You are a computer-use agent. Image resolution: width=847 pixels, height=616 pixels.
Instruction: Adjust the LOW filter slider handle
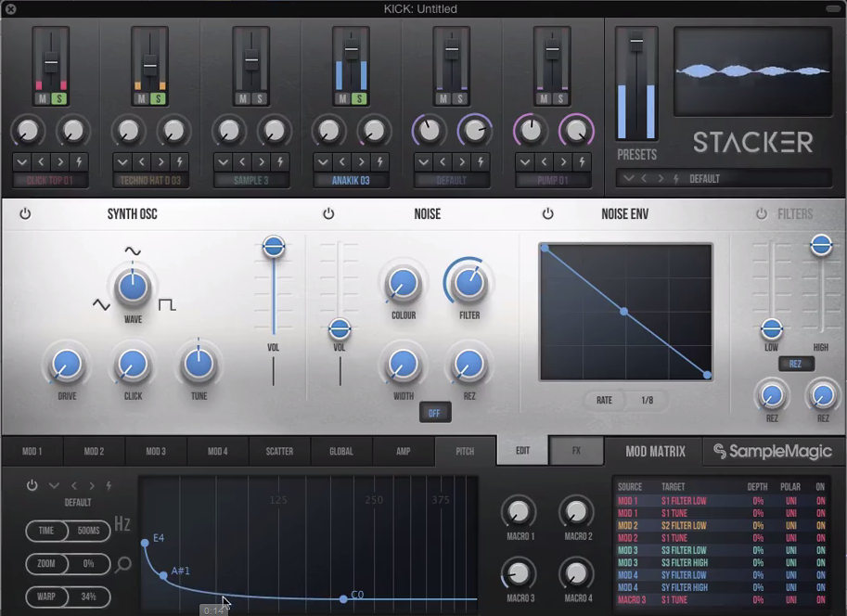[x=772, y=328]
